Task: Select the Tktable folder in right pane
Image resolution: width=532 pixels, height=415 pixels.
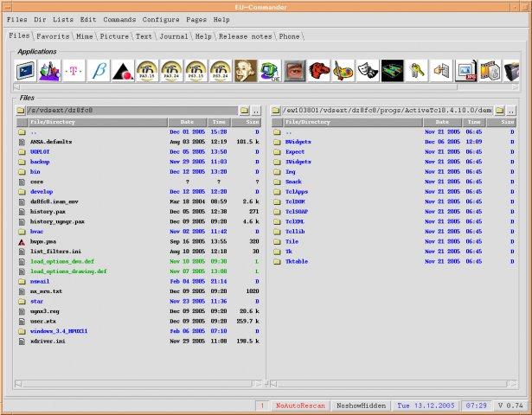Action: coord(296,261)
